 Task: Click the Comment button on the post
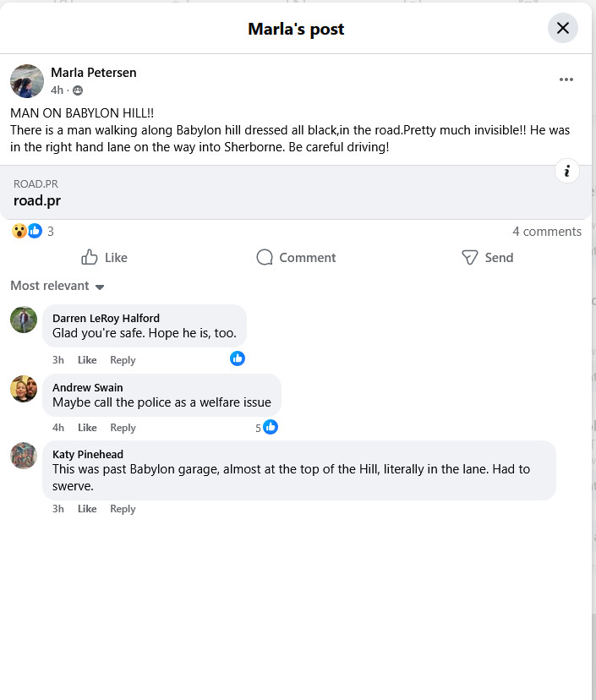click(x=296, y=257)
